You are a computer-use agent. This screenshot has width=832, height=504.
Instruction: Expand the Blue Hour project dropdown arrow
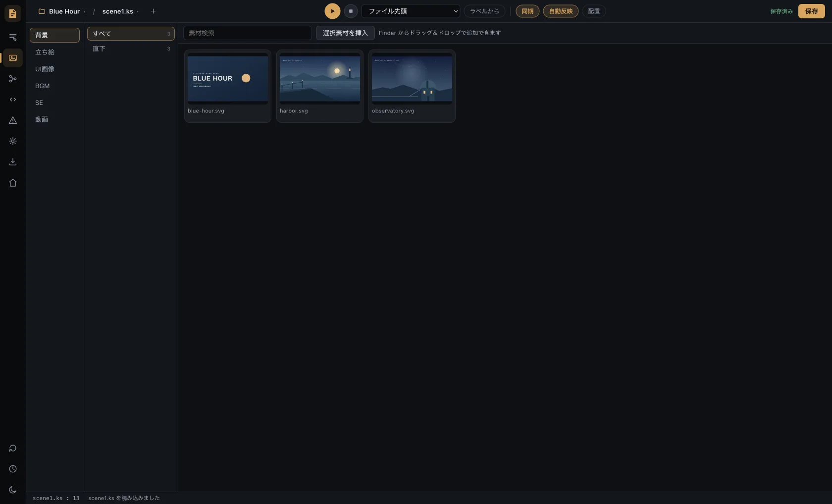(x=85, y=11)
